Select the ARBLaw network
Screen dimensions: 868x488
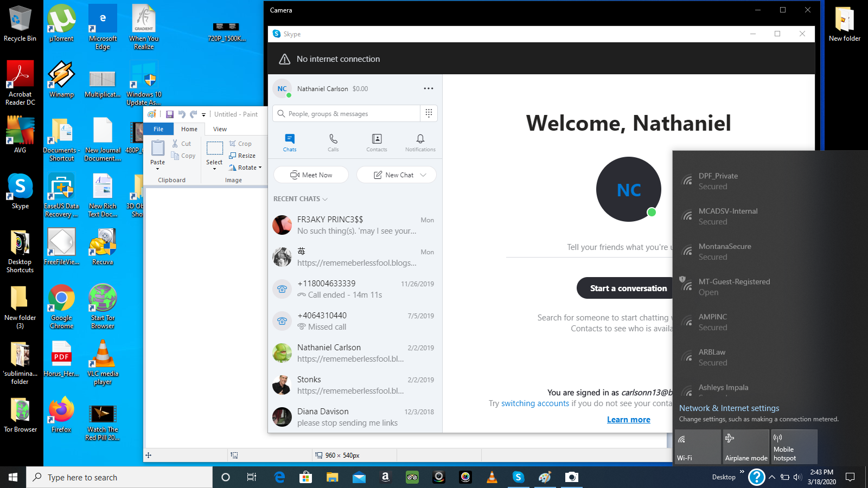770,357
